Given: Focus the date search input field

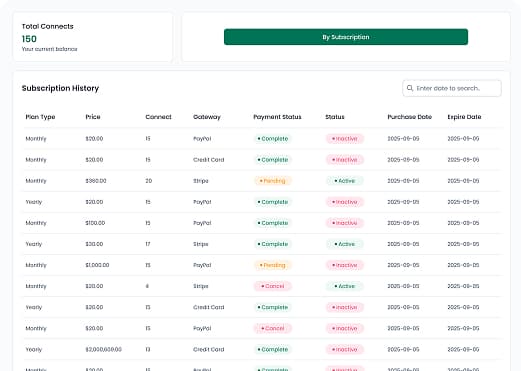Looking at the screenshot, I should tap(452, 88).
